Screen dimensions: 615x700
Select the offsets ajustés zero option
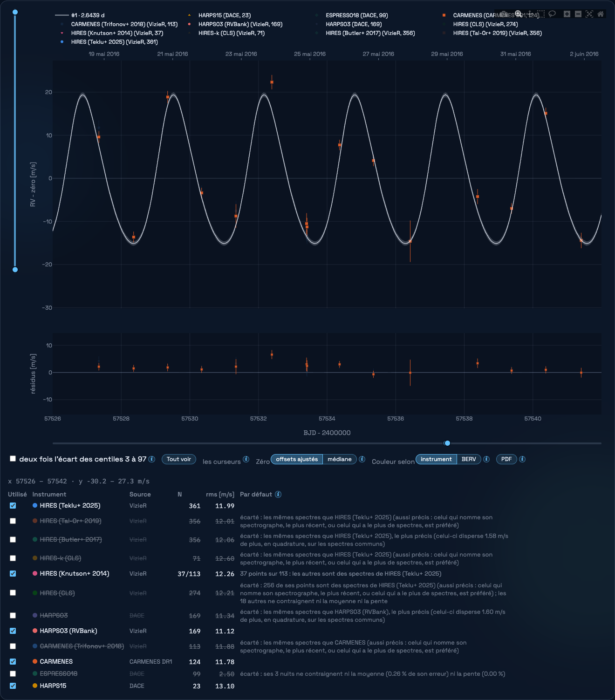[x=297, y=459]
